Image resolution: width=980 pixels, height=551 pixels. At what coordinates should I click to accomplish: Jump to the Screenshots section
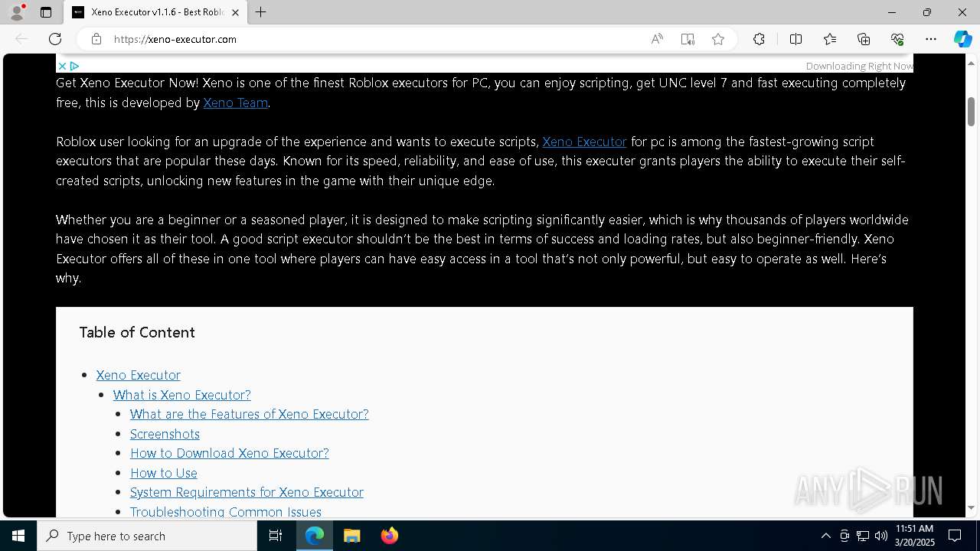[x=165, y=434]
